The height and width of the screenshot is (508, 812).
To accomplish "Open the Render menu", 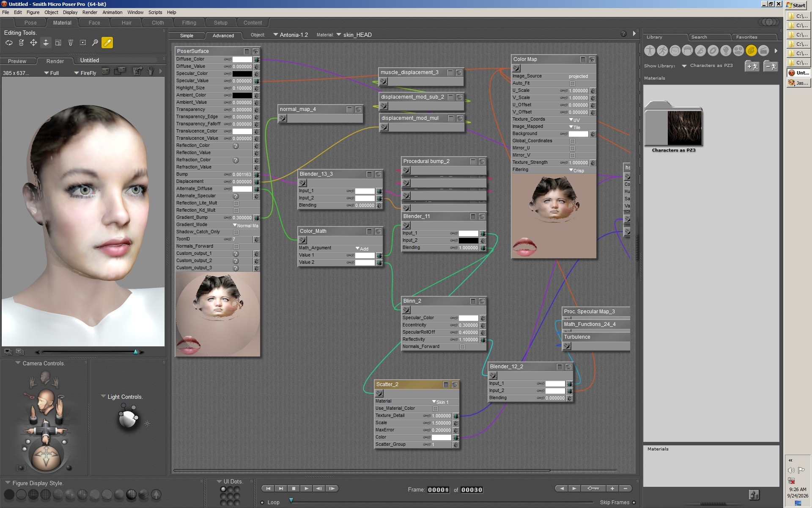I will (90, 12).
